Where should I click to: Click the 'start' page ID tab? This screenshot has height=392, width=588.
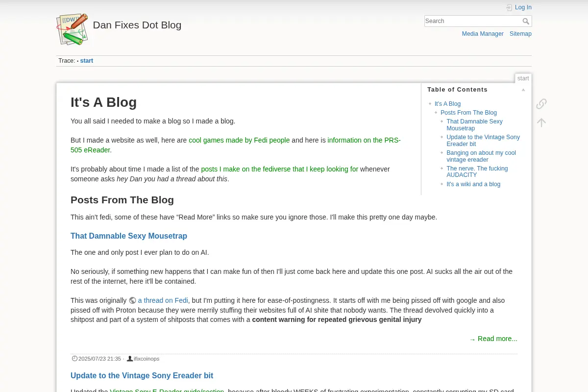point(523,78)
